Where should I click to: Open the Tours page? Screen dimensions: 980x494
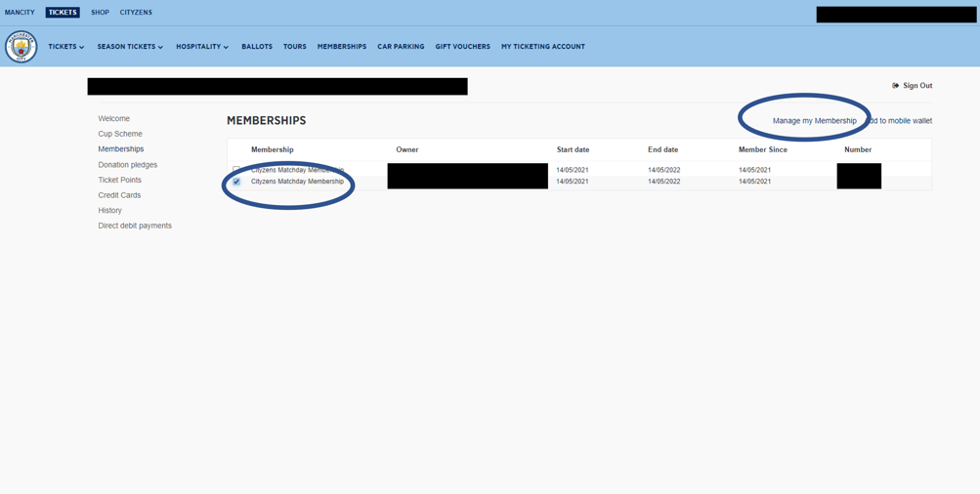(295, 47)
